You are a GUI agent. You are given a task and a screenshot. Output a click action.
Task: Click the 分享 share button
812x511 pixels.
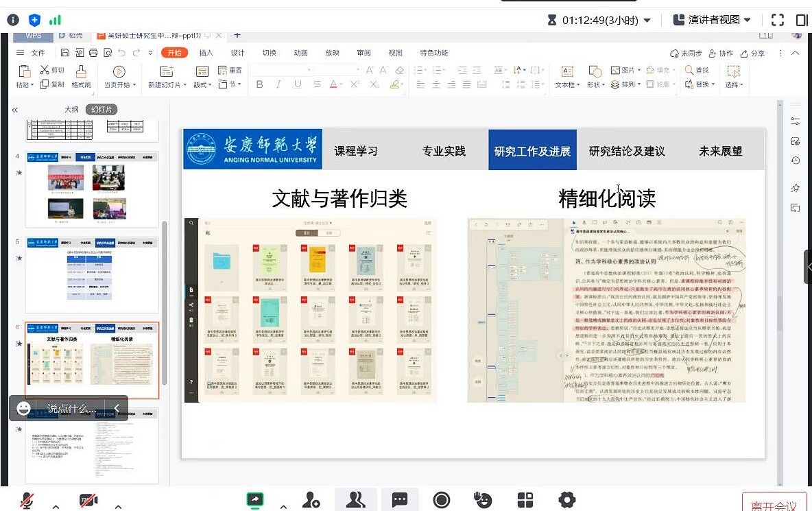(x=752, y=53)
